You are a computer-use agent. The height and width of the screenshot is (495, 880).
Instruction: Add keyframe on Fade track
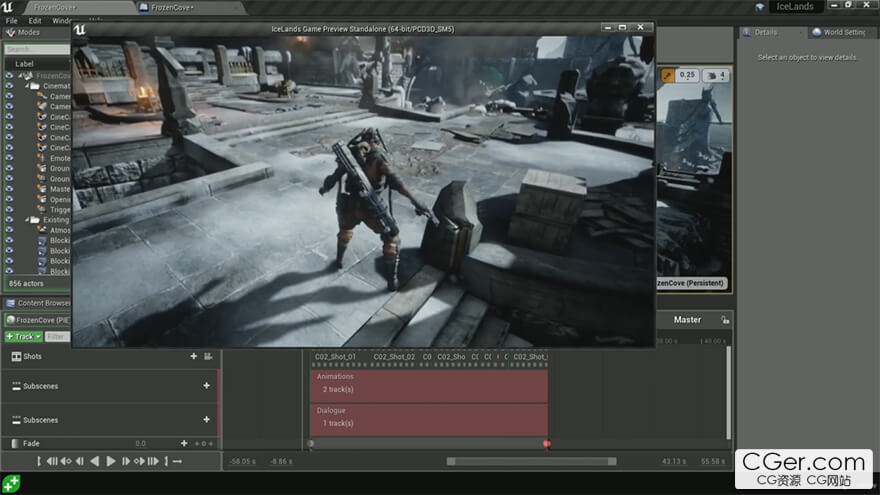tap(184, 443)
